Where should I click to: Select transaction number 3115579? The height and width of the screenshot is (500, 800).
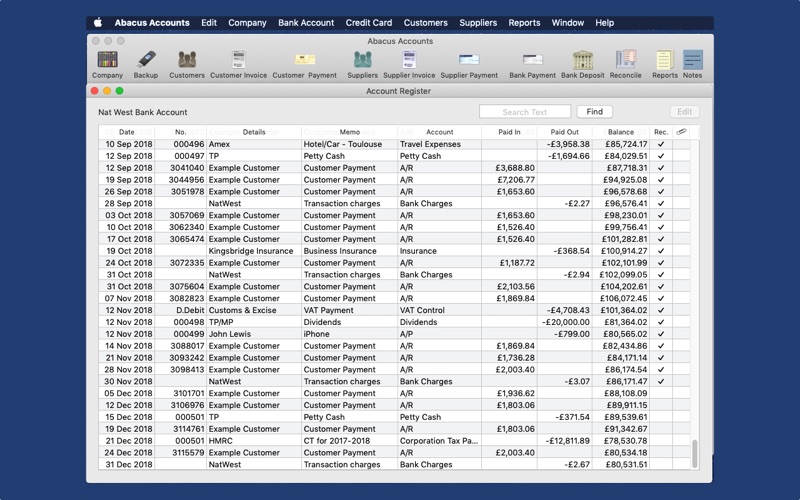(181, 453)
